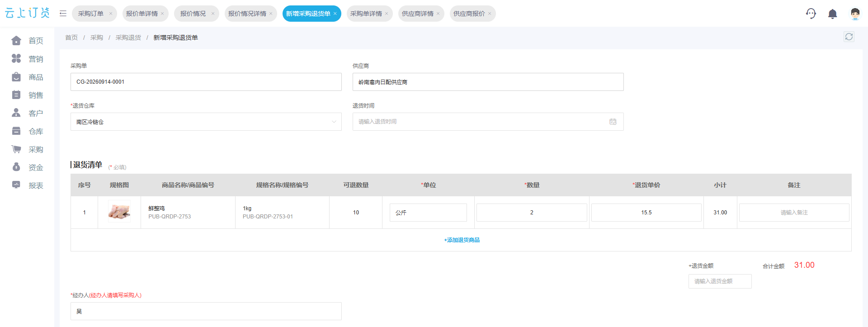Open the notifications bell
This screenshot has width=868, height=327.
tap(832, 14)
